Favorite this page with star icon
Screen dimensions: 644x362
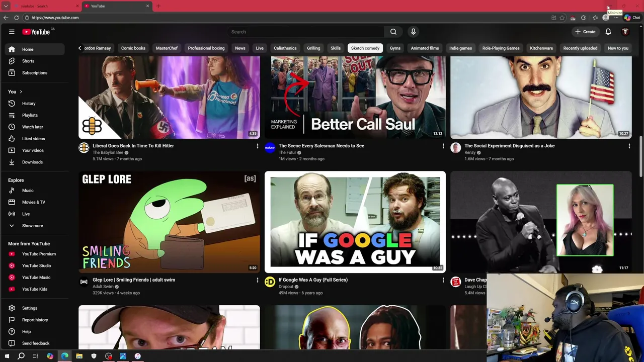562,18
